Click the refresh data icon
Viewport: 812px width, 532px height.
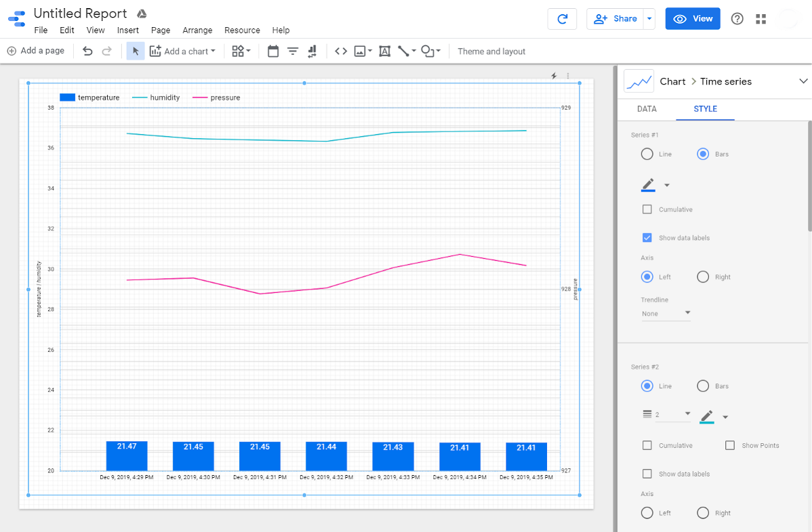562,19
